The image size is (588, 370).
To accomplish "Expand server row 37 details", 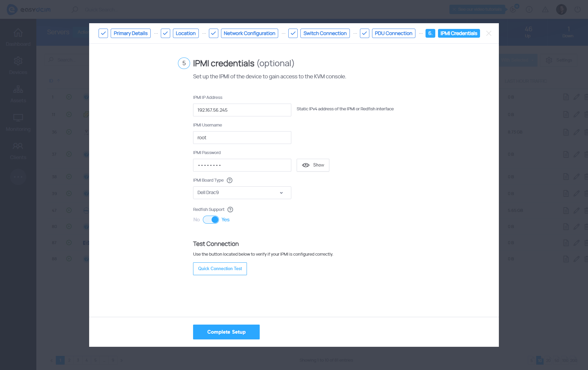I will (x=69, y=154).
